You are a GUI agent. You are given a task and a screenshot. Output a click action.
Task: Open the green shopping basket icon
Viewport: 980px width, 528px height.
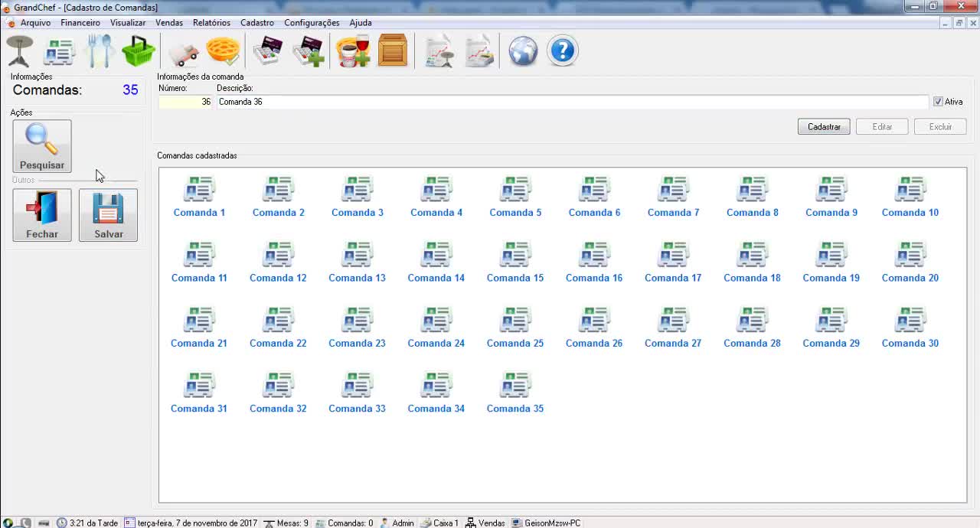139,51
